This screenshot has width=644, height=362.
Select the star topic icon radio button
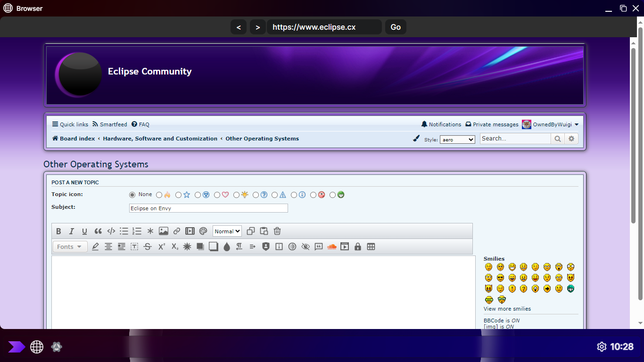178,195
